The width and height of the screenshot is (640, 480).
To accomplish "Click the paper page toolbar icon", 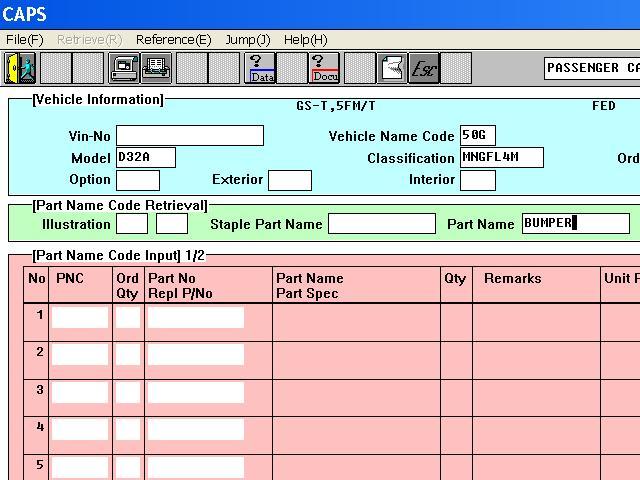I will pos(392,68).
